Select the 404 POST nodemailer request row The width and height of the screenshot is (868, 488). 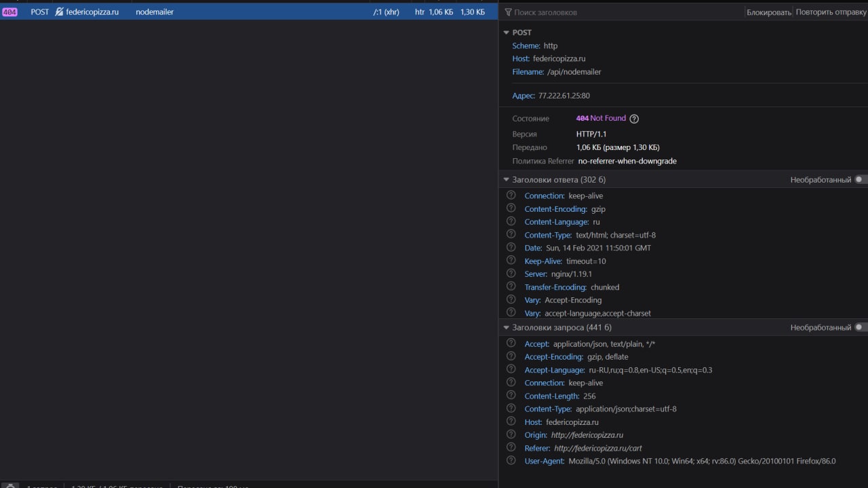pyautogui.click(x=249, y=12)
